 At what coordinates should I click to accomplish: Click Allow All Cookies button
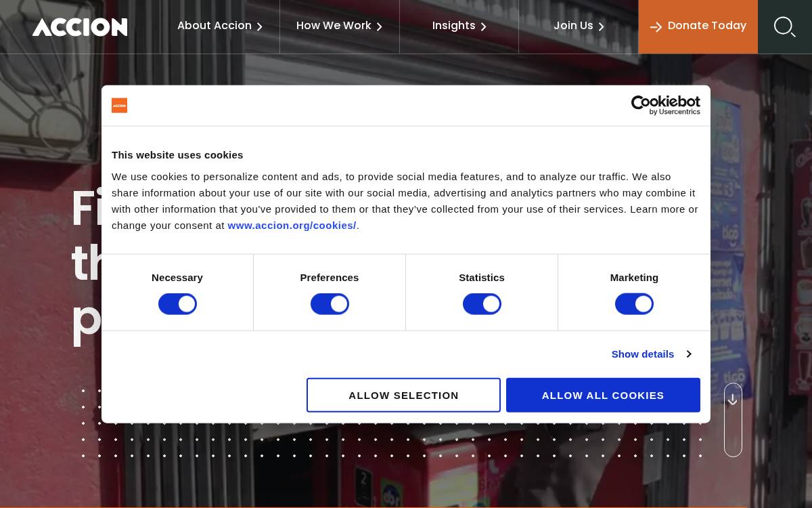pyautogui.click(x=603, y=395)
